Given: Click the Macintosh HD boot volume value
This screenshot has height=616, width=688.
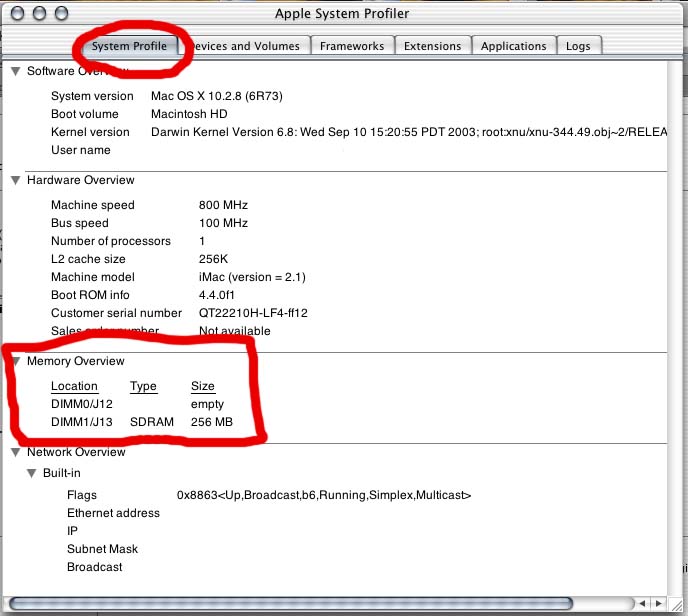Looking at the screenshot, I should click(189, 114).
